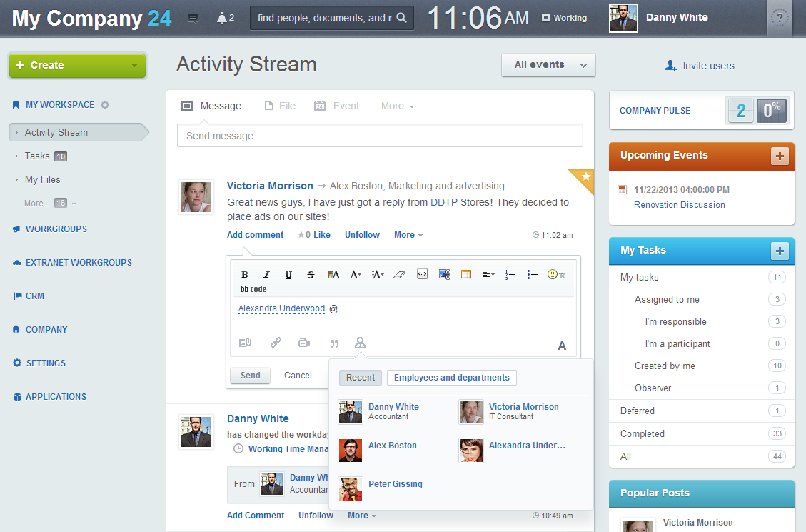Select the File tab in composer
This screenshot has height=532, width=806.
(280, 106)
